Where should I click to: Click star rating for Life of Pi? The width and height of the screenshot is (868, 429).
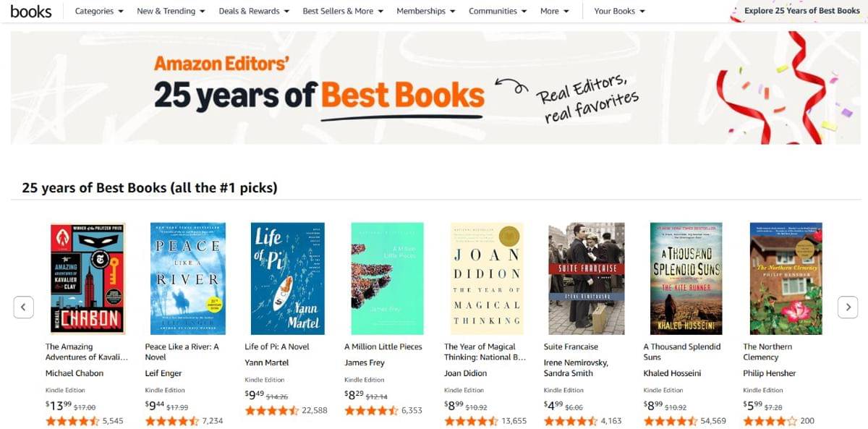(x=272, y=410)
